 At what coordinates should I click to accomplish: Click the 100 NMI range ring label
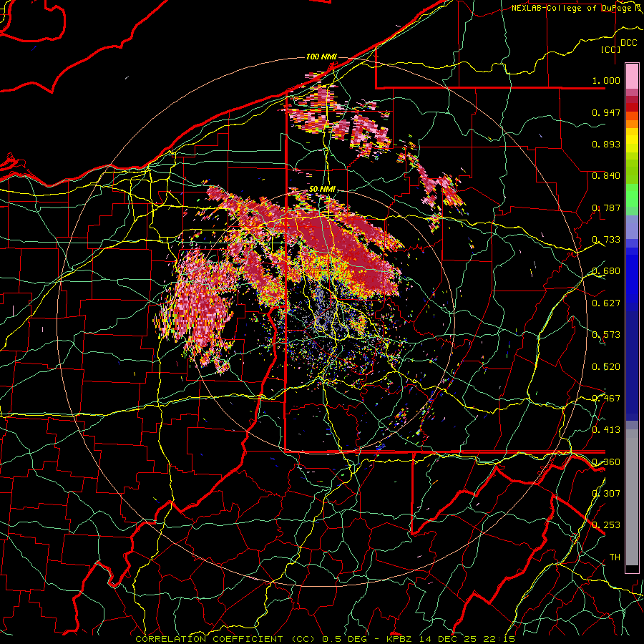pos(321,57)
